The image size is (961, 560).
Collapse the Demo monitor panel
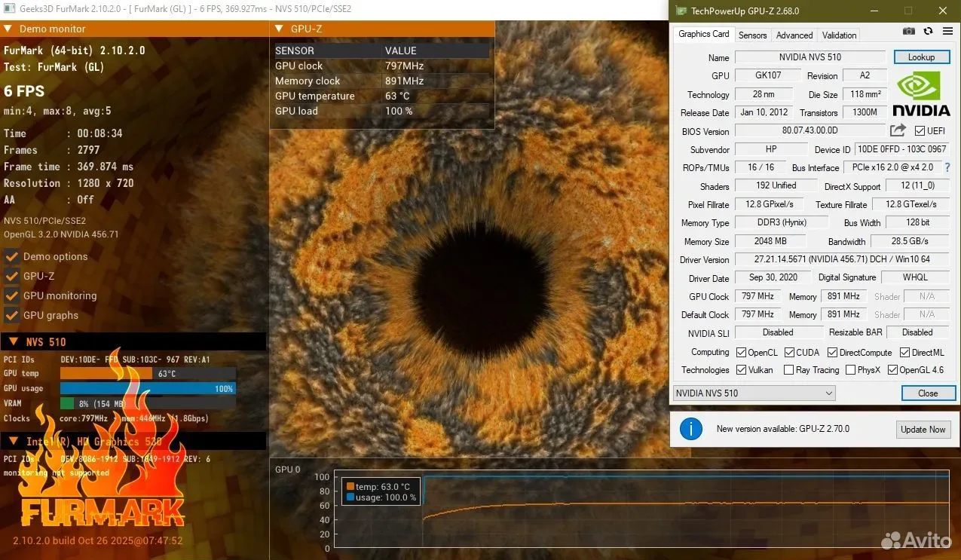click(8, 29)
